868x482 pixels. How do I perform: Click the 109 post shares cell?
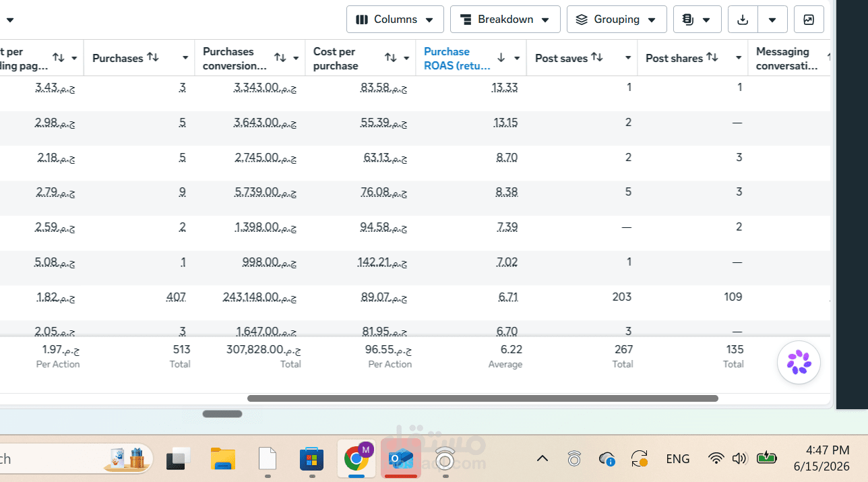pyautogui.click(x=733, y=297)
